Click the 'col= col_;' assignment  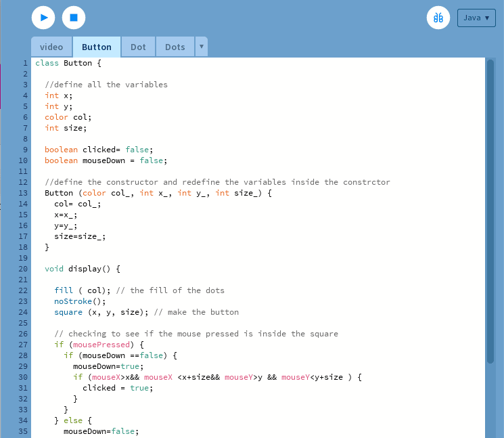pos(78,204)
